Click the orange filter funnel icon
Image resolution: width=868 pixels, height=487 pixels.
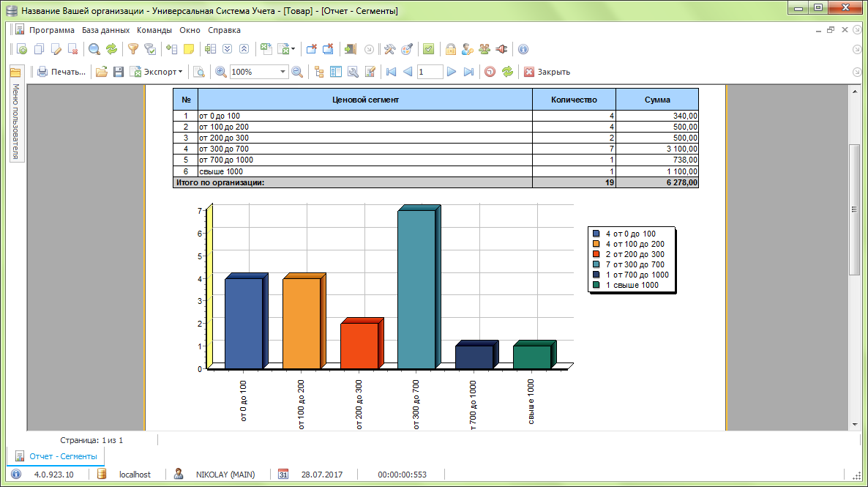(x=133, y=49)
